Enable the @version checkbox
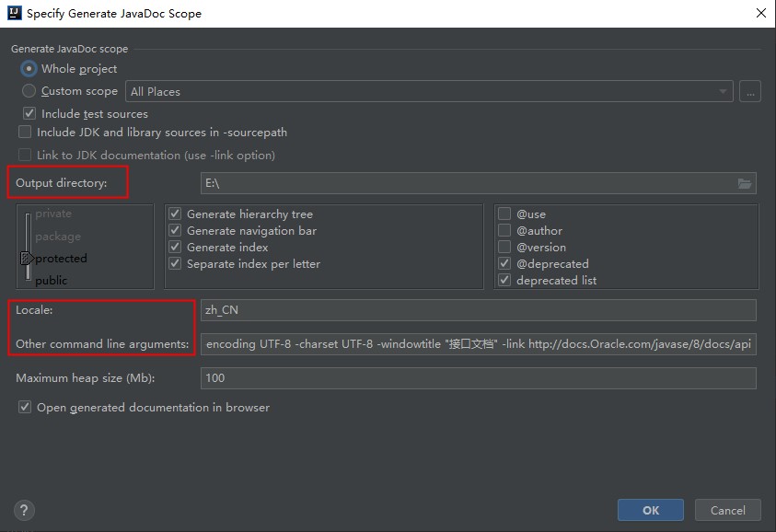 click(504, 248)
